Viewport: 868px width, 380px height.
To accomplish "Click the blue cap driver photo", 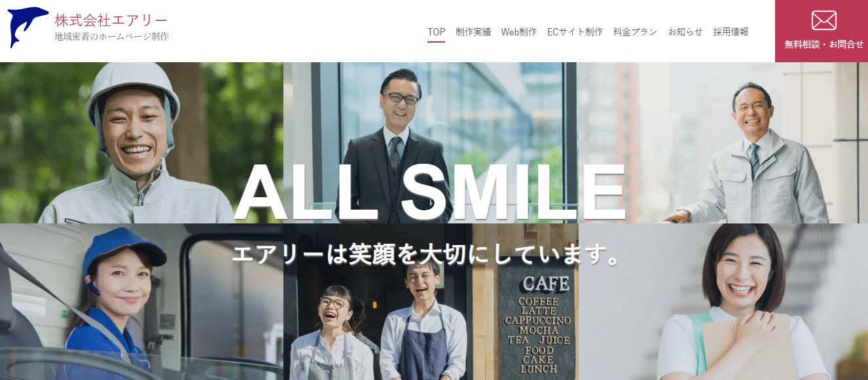I will coord(141,301).
